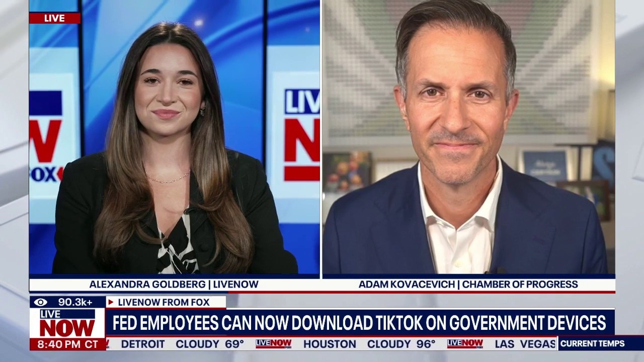644x362 pixels.
Task: Click LAS VEGAS in the ticker
Action: coord(525,344)
